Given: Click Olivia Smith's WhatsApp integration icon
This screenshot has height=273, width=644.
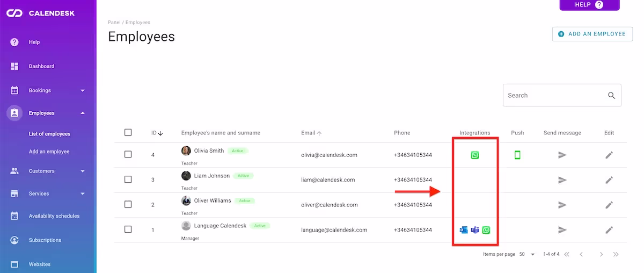Looking at the screenshot, I should tap(475, 155).
